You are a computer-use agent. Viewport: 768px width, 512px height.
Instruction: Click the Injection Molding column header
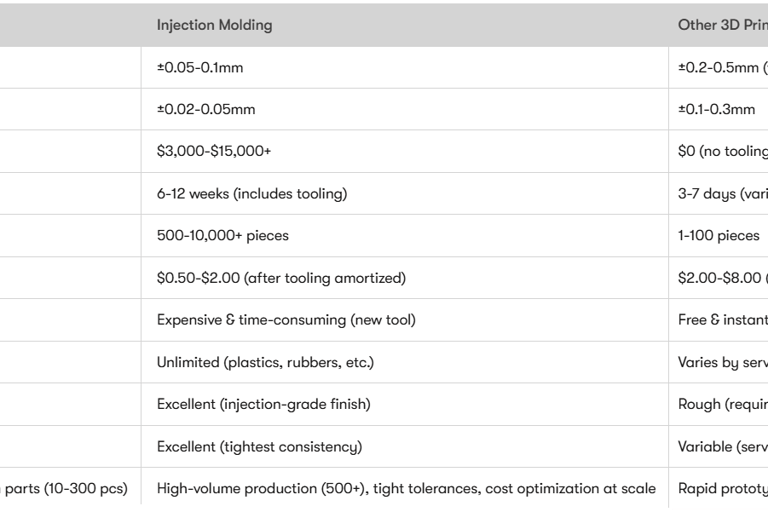point(214,25)
